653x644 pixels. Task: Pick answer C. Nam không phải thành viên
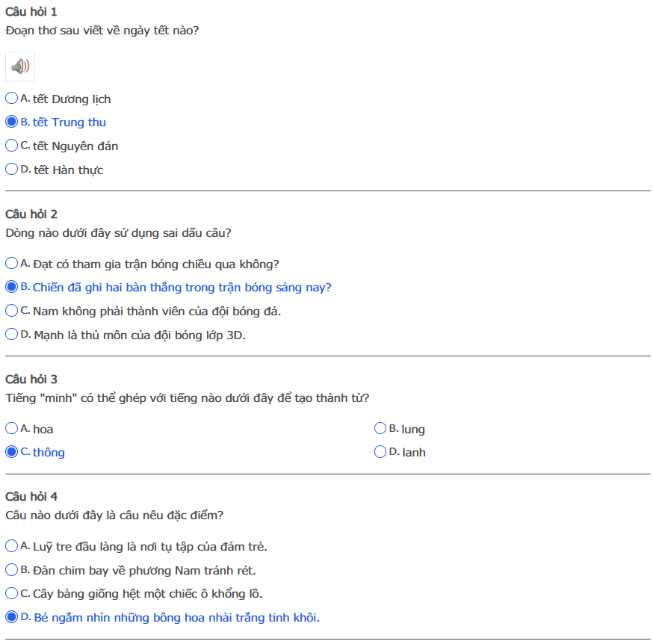[x=12, y=311]
